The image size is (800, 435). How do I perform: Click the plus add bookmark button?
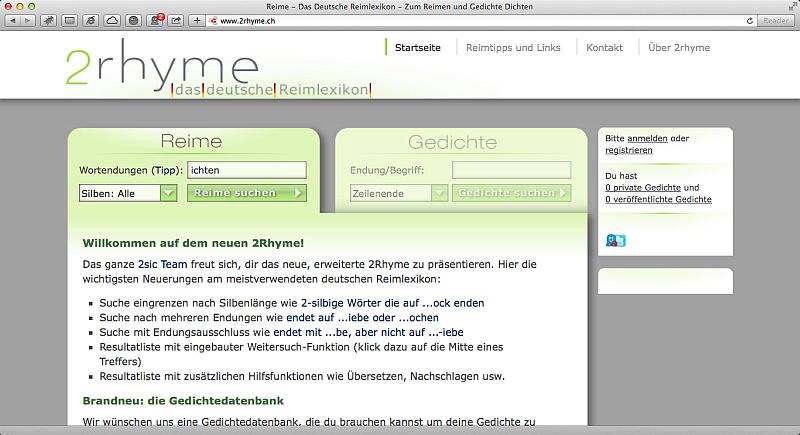197,20
